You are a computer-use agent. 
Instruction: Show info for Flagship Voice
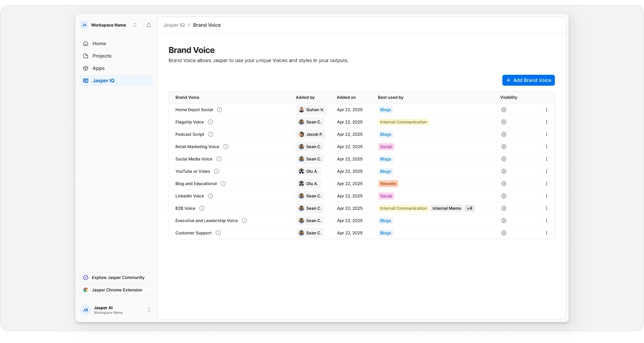tap(211, 122)
